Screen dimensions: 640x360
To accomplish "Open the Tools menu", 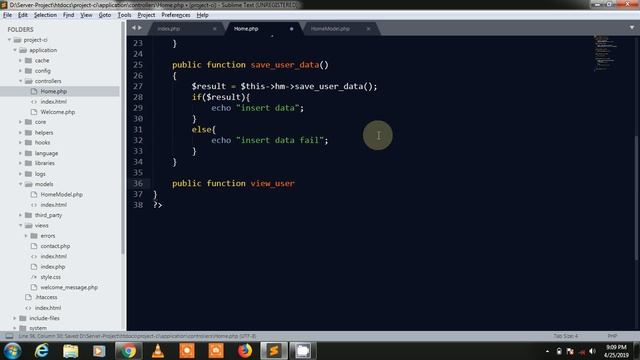I will pyautogui.click(x=124, y=15).
